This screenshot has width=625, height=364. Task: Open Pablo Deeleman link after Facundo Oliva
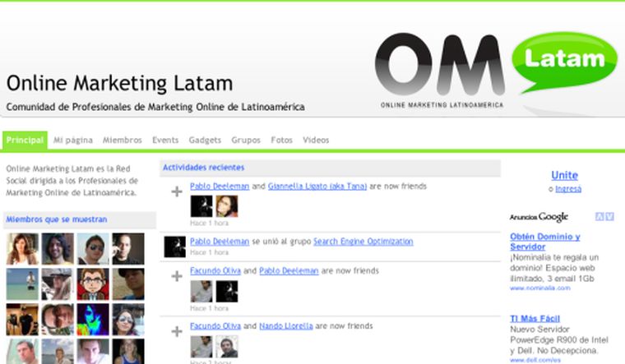click(289, 271)
